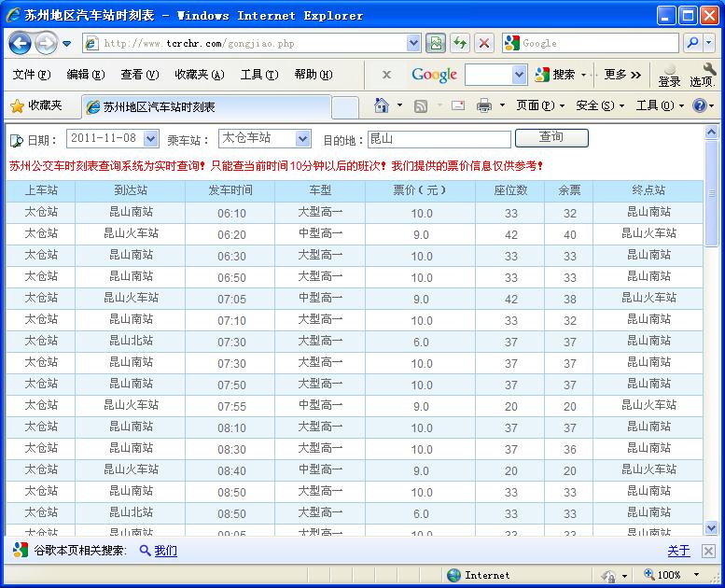Select the 苏州地区汽车站时刻表 tab
This screenshot has width=725, height=588.
click(205, 107)
